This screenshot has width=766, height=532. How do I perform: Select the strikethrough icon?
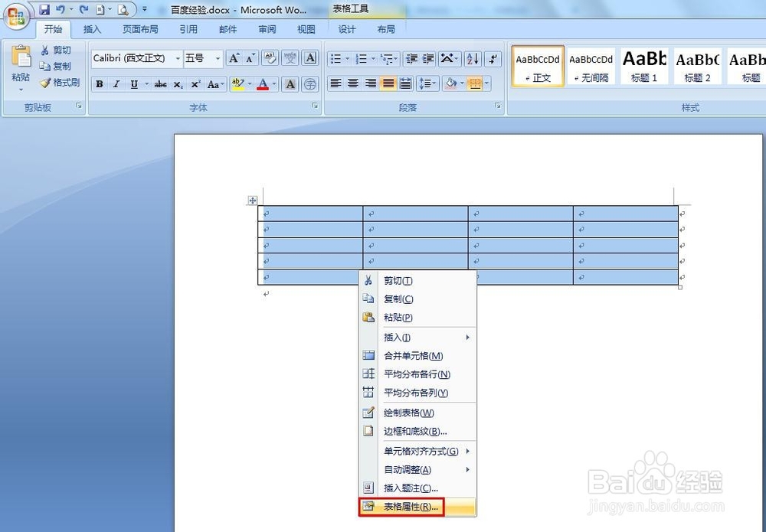click(x=160, y=84)
